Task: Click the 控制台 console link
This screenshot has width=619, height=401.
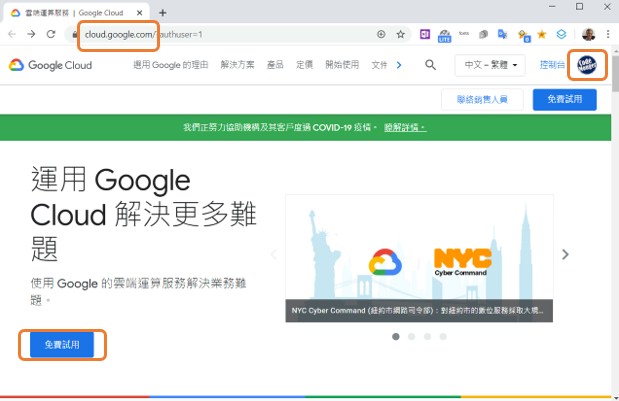Action: (552, 65)
